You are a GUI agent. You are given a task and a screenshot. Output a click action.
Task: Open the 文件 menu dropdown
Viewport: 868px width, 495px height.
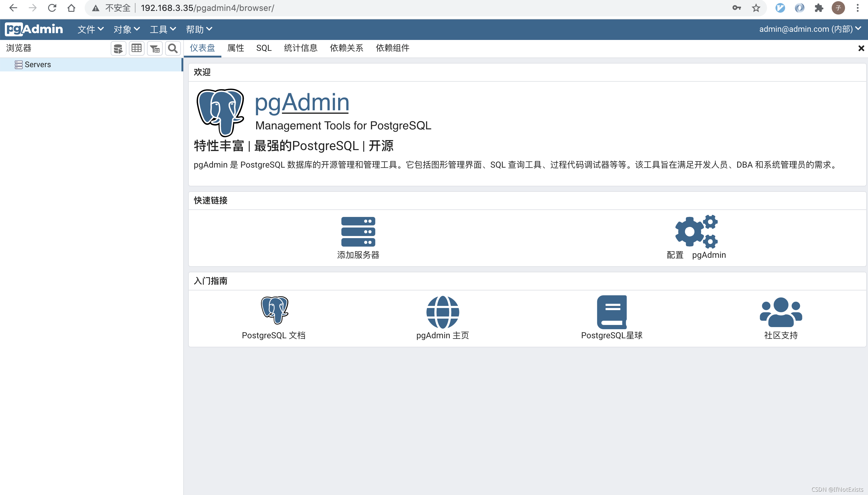(x=90, y=30)
